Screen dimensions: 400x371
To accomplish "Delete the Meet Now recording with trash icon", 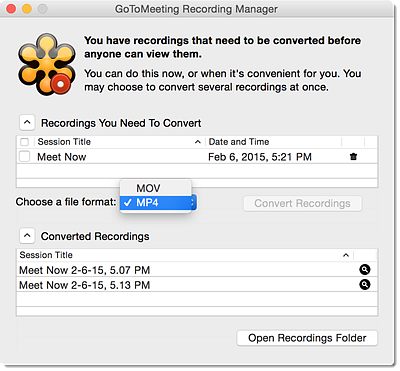I will (x=353, y=156).
